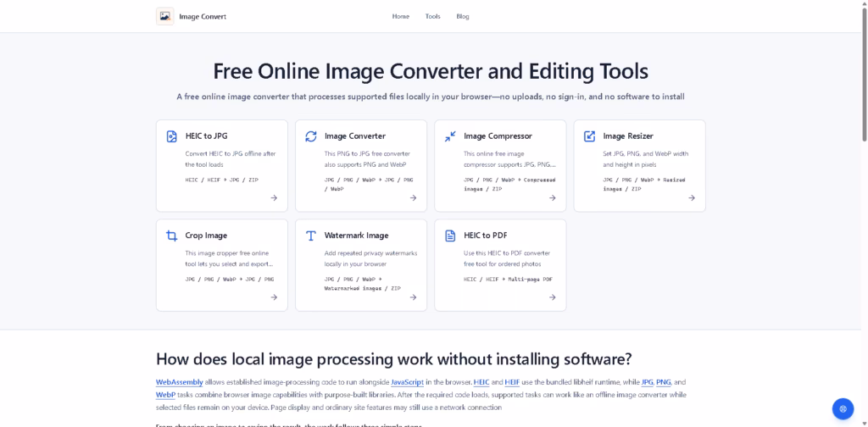Open the Image Compressor tool title
868x427 pixels.
498,136
